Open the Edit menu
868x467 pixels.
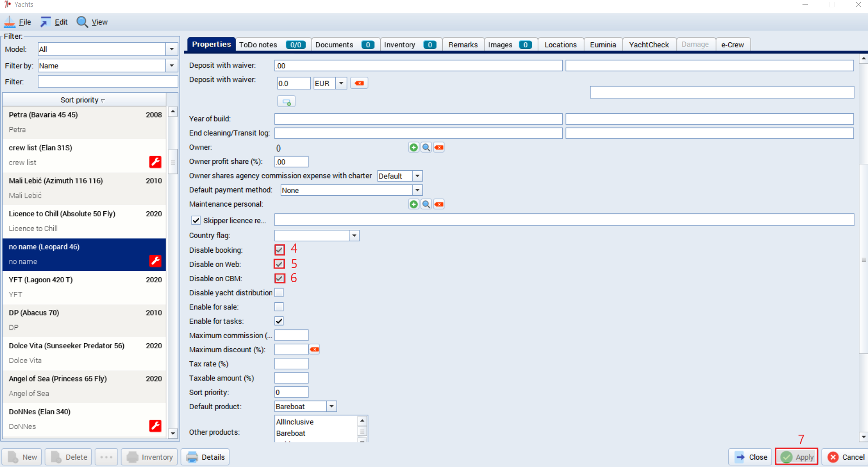click(x=54, y=22)
